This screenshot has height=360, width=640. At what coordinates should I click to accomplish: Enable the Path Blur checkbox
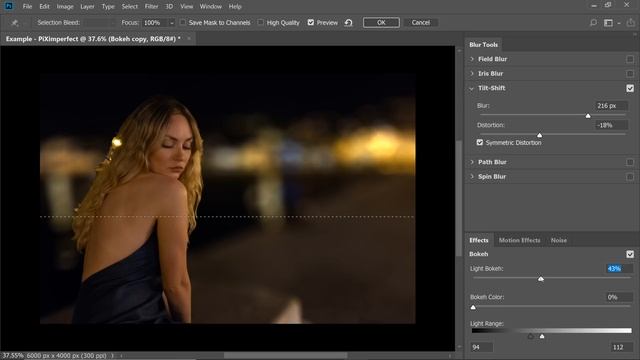[630, 162]
